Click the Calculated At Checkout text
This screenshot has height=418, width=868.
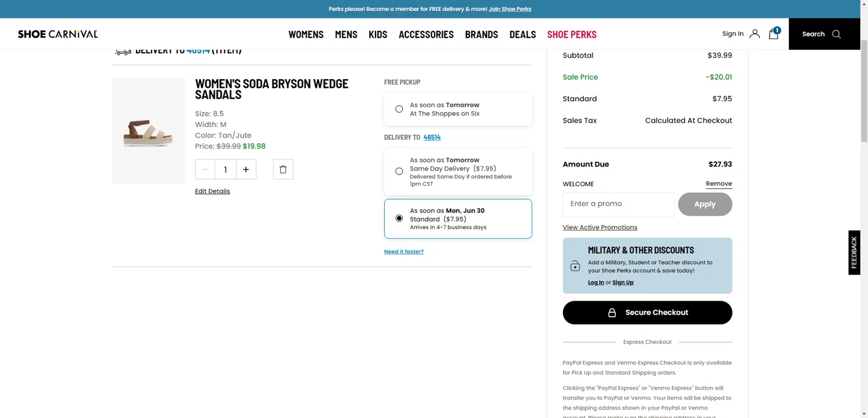689,121
